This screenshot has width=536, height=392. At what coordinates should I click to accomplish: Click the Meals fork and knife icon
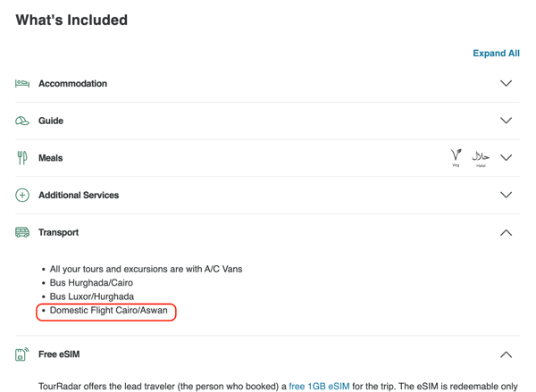pyautogui.click(x=22, y=158)
